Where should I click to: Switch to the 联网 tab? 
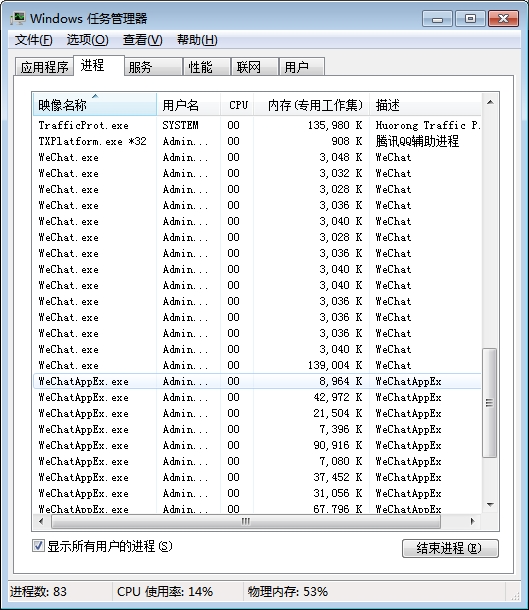pyautogui.click(x=255, y=67)
